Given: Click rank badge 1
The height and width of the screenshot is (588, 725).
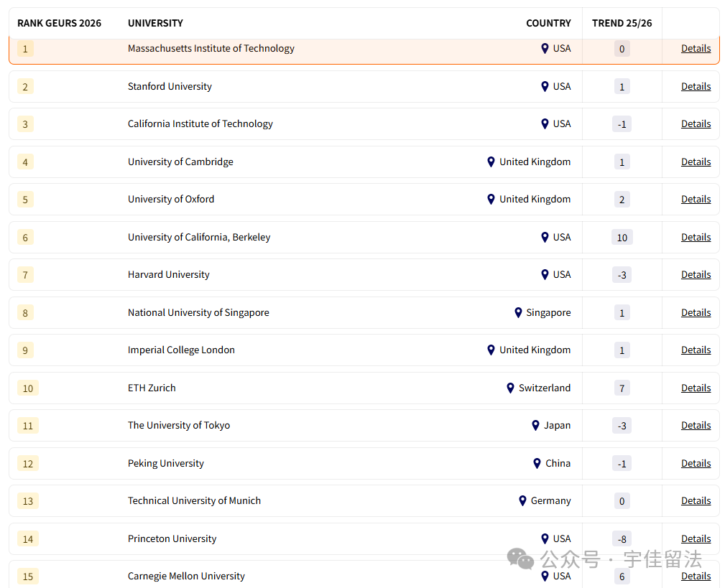Looking at the screenshot, I should tap(25, 49).
